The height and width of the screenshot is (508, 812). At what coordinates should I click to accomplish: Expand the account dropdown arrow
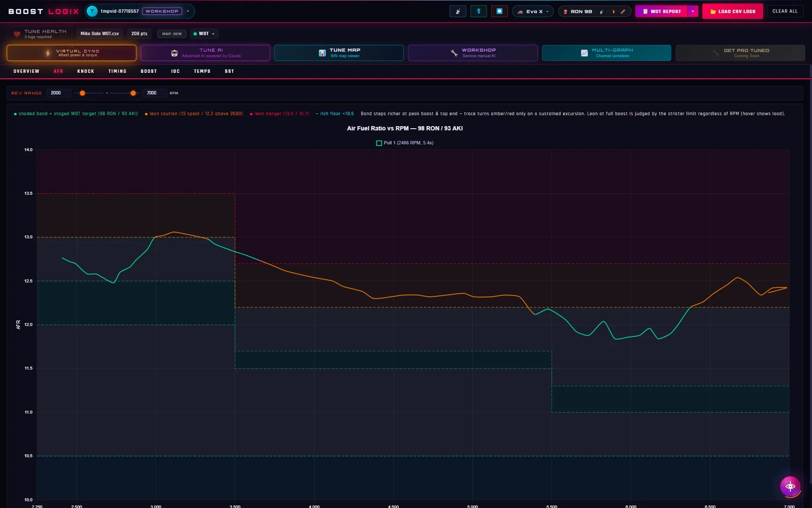[188, 11]
